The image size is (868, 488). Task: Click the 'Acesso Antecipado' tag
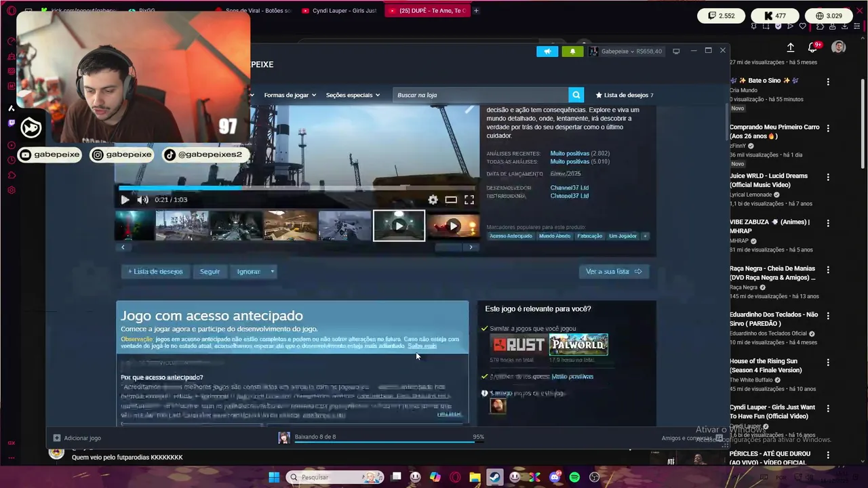tap(511, 236)
